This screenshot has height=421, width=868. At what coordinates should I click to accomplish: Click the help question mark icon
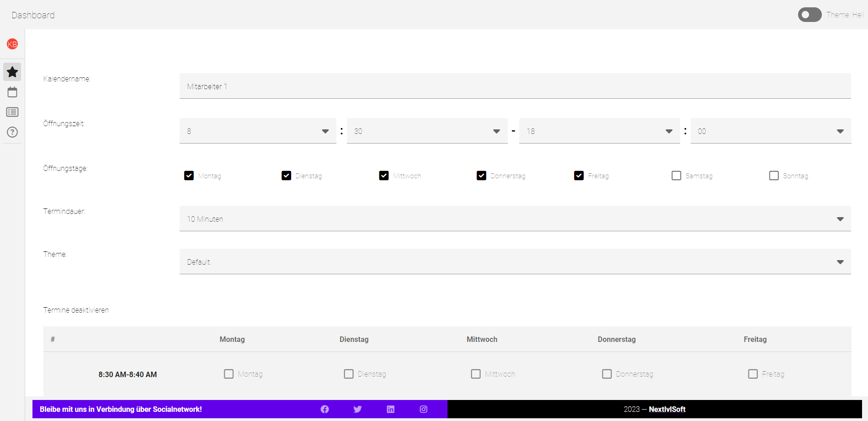pos(12,132)
